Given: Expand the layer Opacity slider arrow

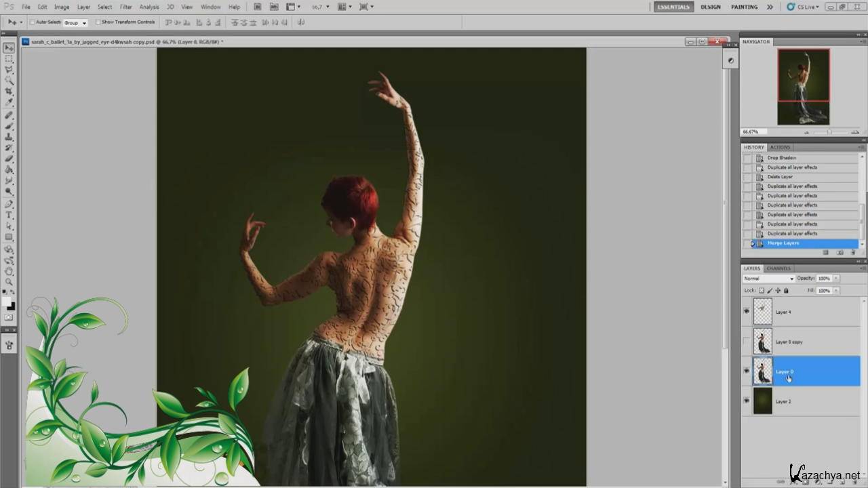Looking at the screenshot, I should click(836, 279).
